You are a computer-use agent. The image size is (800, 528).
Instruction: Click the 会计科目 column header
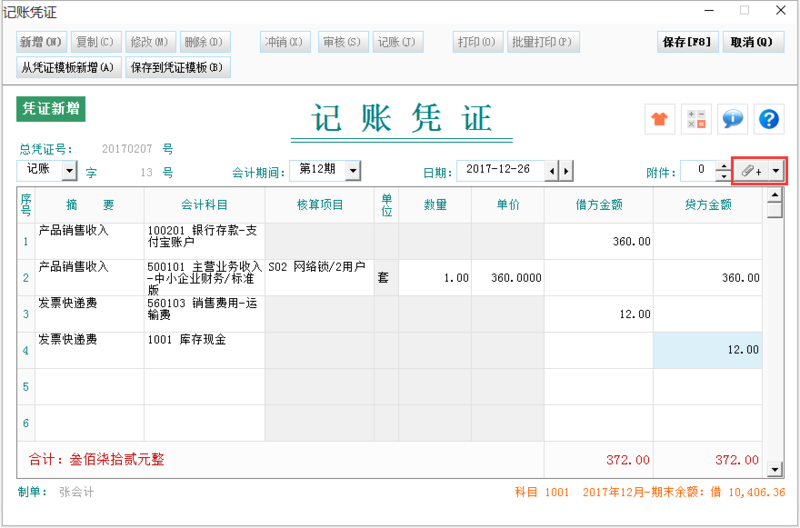pyautogui.click(x=204, y=205)
